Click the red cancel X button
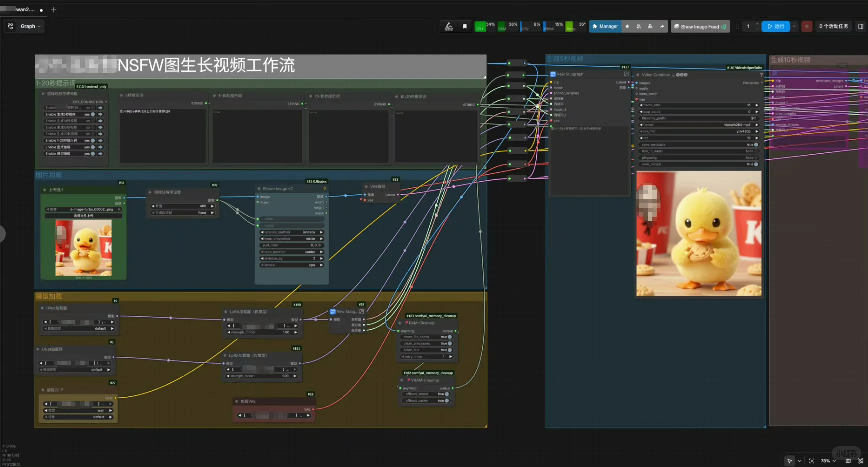Screen dimensions: 868x467 tap(806, 26)
